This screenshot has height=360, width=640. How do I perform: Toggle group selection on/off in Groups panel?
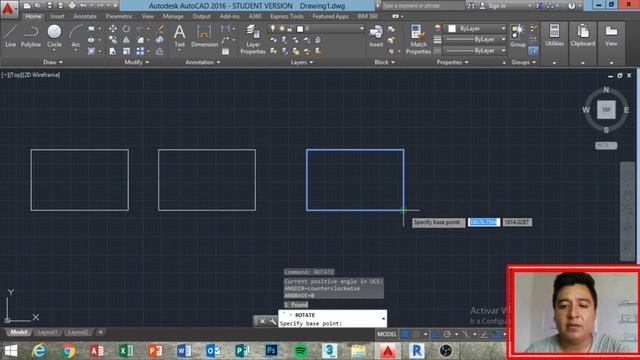[533, 51]
